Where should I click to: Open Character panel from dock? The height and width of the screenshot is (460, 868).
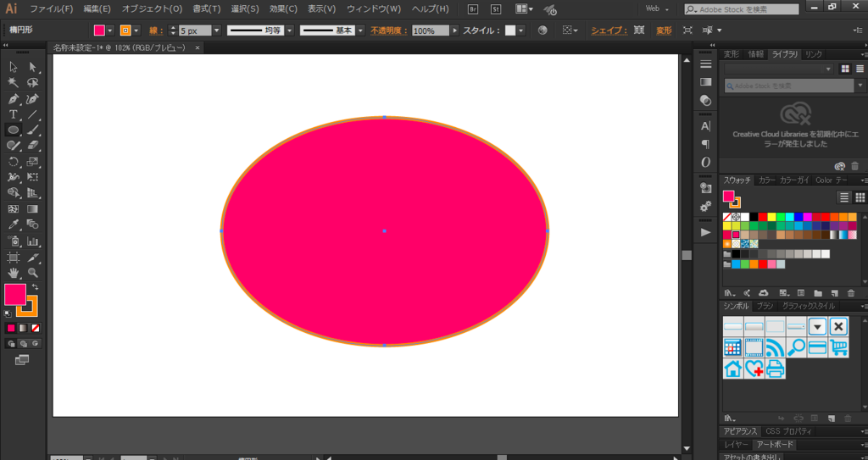click(x=705, y=126)
